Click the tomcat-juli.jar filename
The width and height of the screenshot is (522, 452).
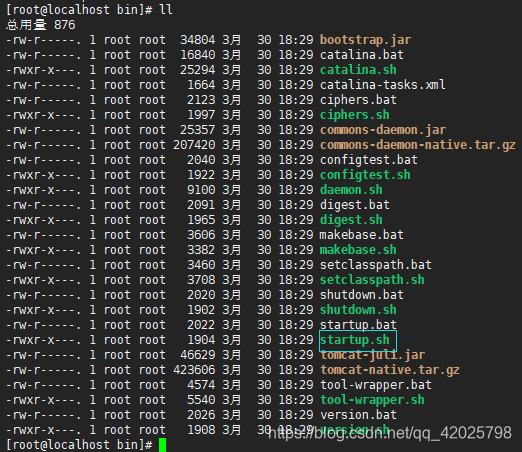(372, 355)
